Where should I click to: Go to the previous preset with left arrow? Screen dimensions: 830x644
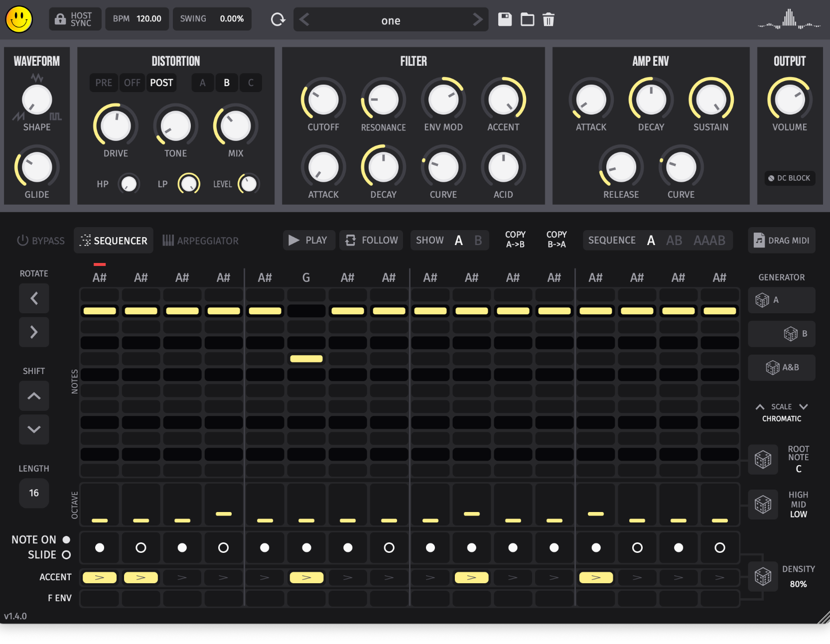304,20
